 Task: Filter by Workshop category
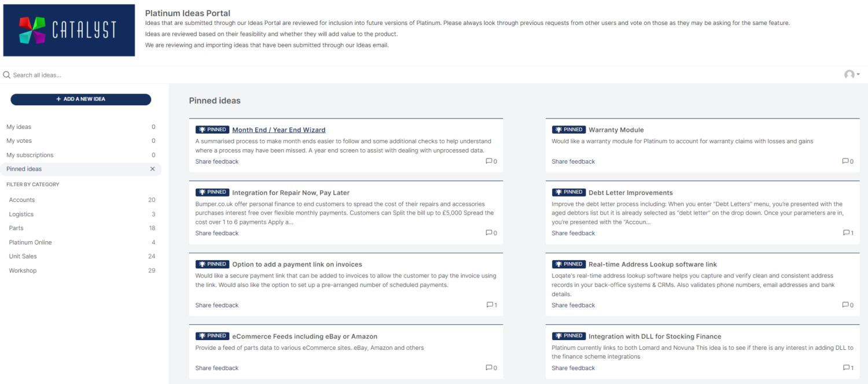[81, 271]
